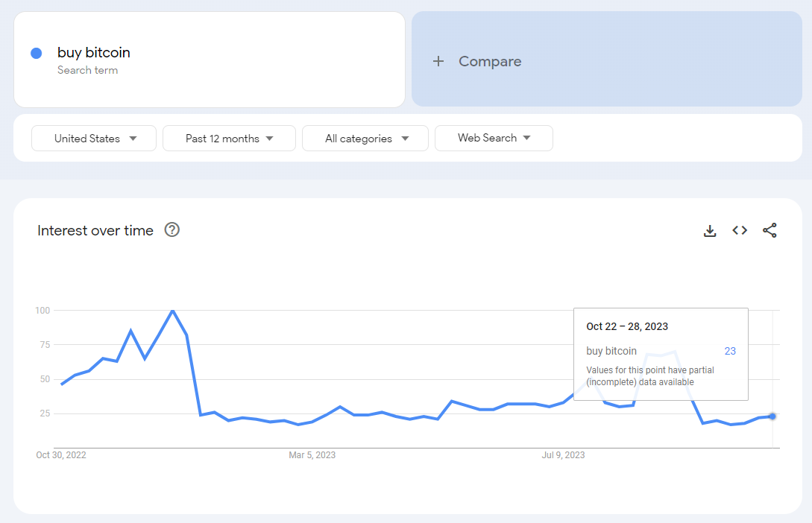The height and width of the screenshot is (523, 812).
Task: Click the Oct 22 – 28 data point
Action: click(772, 416)
